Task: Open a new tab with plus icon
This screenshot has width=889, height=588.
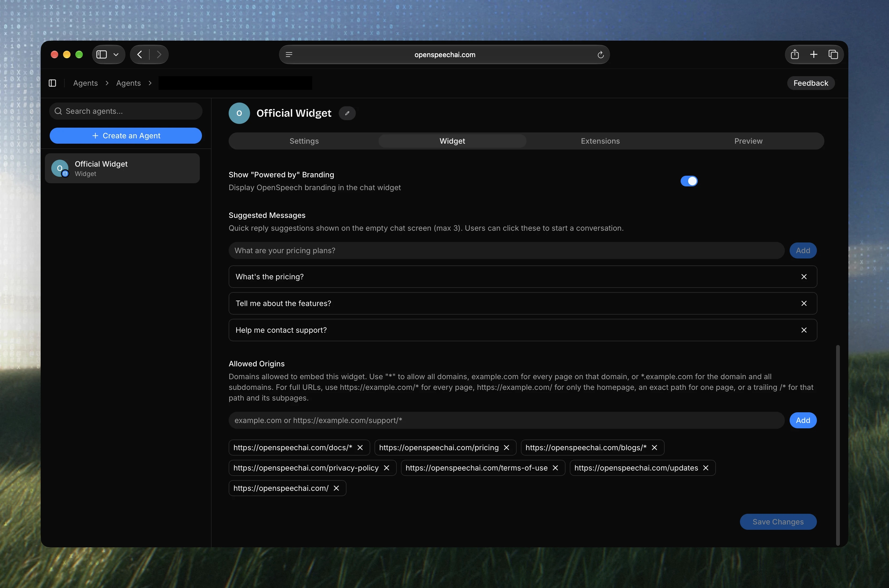Action: pyautogui.click(x=814, y=54)
